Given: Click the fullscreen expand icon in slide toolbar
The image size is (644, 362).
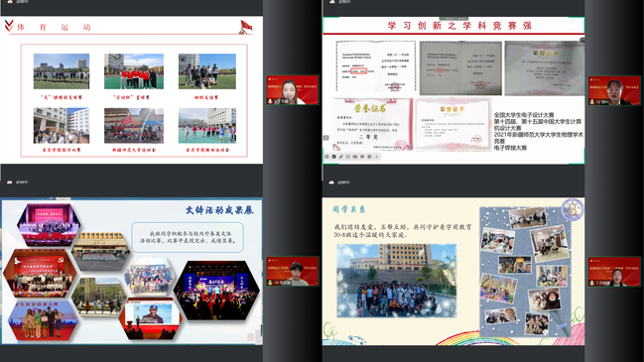Looking at the screenshot, I should pyautogui.click(x=348, y=157).
